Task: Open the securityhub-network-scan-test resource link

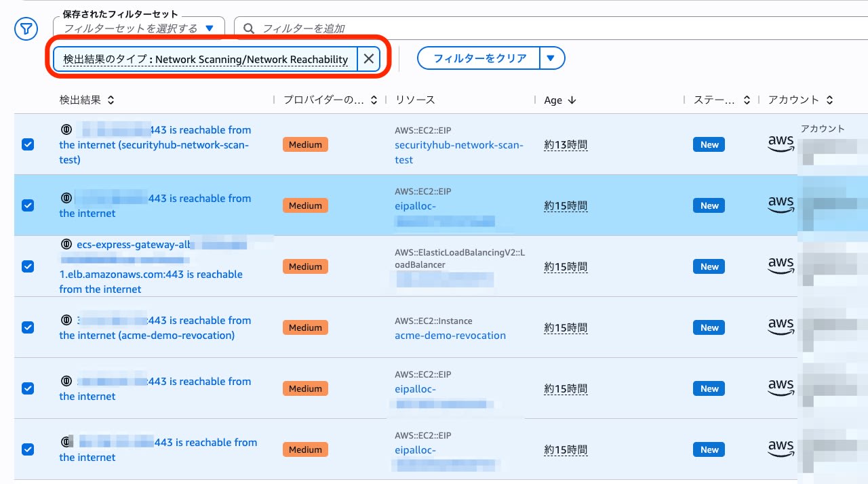Action: click(459, 153)
